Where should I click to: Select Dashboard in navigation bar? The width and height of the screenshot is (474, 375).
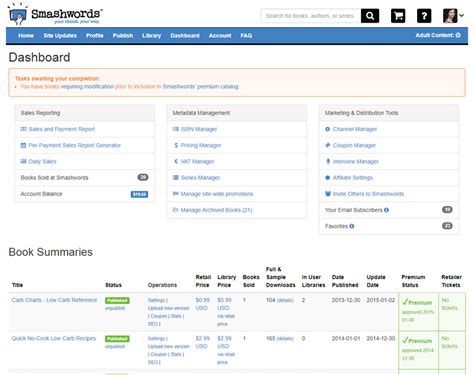(185, 36)
